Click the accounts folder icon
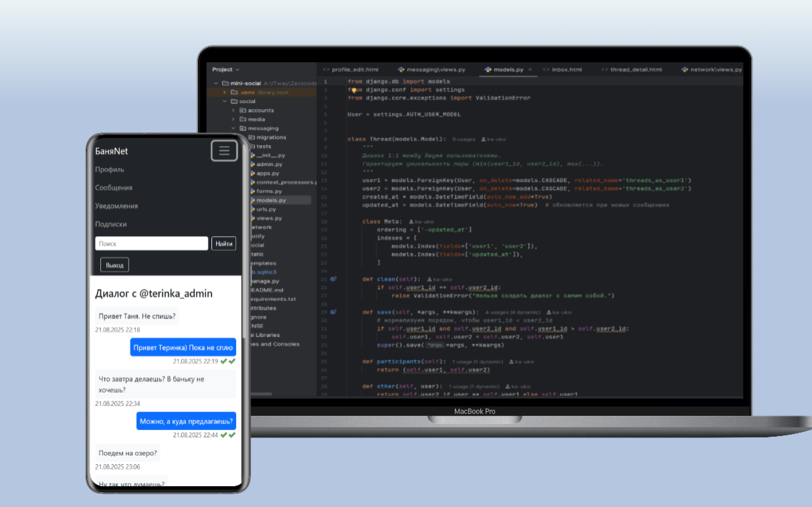 click(243, 110)
